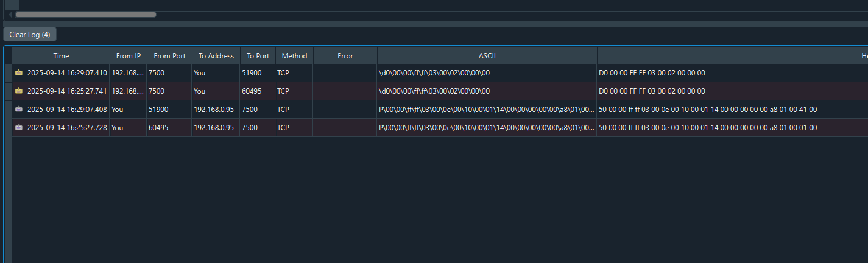The width and height of the screenshot is (868, 263).
Task: Click the Clear Log (4) button
Action: click(x=30, y=35)
